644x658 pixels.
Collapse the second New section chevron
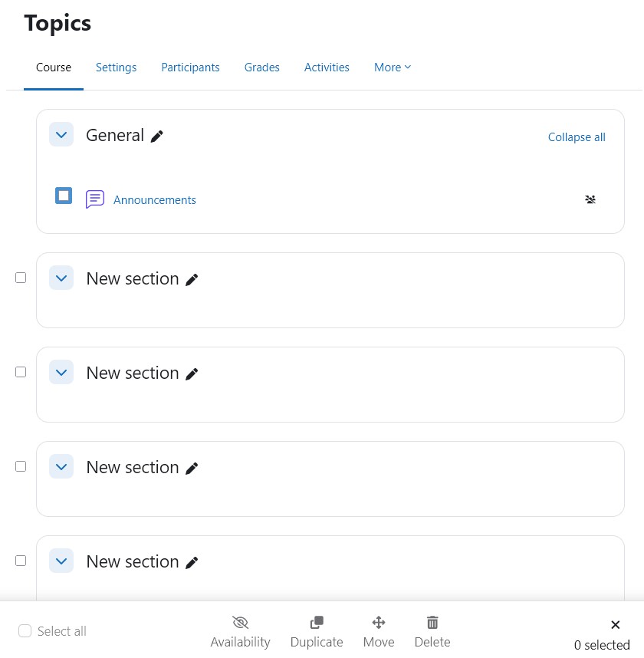click(61, 373)
